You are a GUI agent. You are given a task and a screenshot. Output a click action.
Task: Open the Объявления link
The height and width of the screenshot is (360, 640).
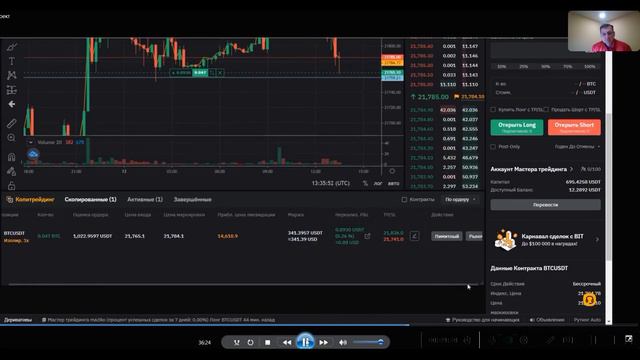click(547, 320)
